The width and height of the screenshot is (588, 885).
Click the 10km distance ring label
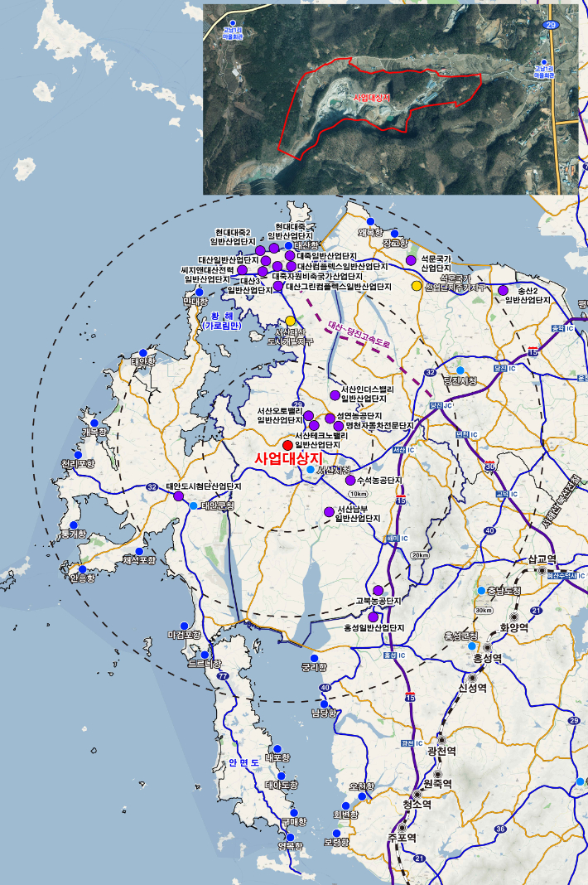(x=359, y=494)
